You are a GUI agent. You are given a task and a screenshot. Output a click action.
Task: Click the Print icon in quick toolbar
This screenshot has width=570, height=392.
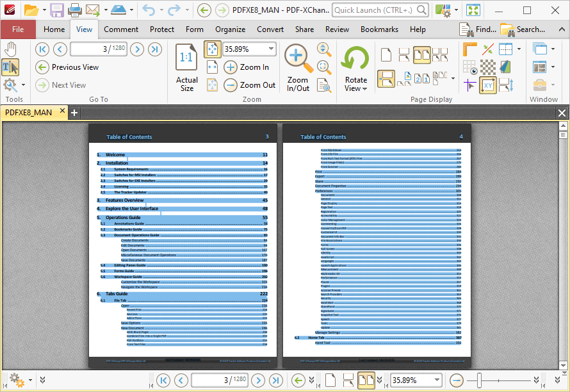[75, 10]
